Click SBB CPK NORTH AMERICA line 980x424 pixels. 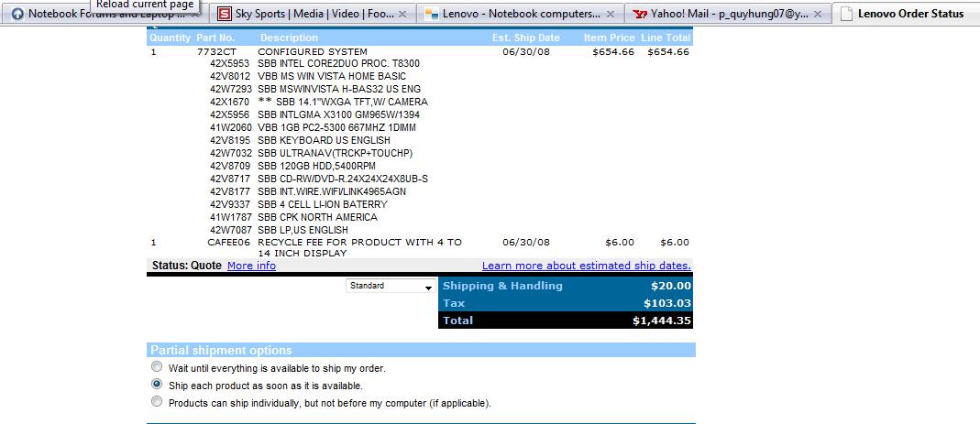click(317, 217)
